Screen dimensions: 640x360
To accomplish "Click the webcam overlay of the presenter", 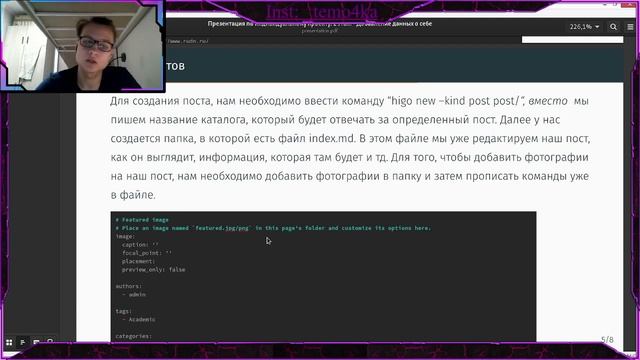I will click(x=82, y=45).
